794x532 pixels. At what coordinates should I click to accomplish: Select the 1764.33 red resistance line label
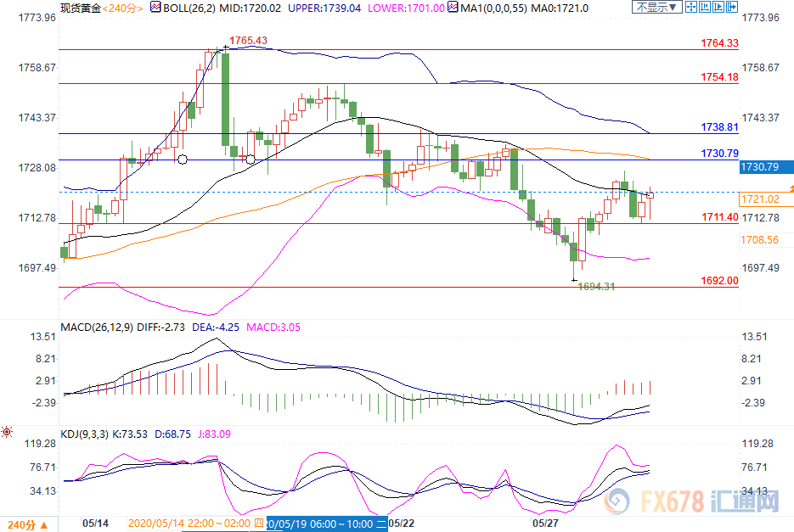coord(717,42)
